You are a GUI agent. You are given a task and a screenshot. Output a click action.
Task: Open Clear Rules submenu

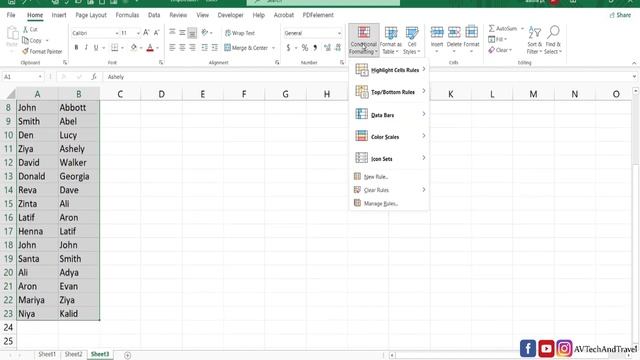[389, 190]
